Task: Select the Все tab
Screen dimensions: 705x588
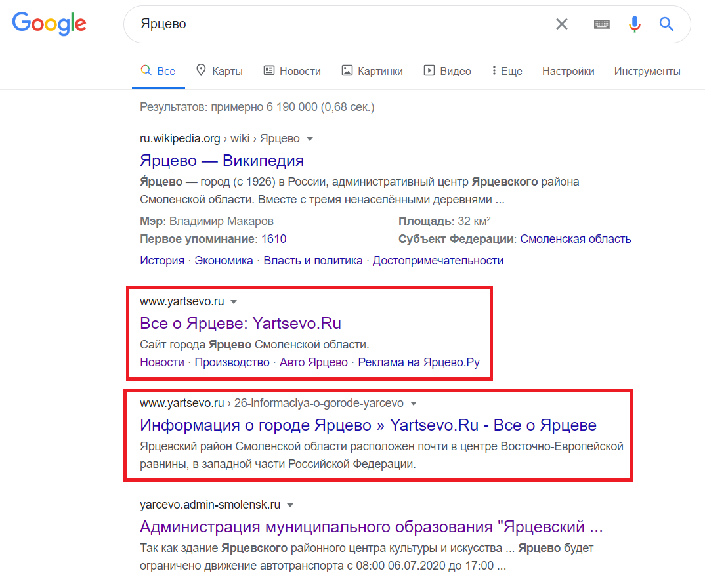Action: 158,71
